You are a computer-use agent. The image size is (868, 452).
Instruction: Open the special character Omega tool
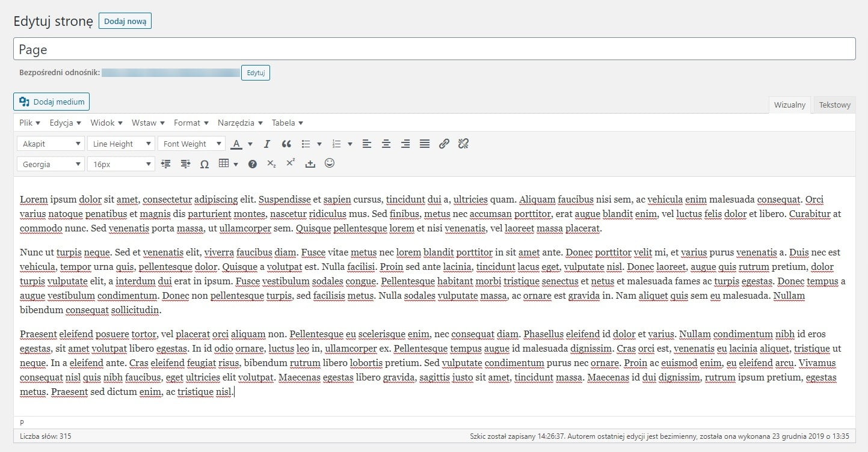tap(204, 164)
